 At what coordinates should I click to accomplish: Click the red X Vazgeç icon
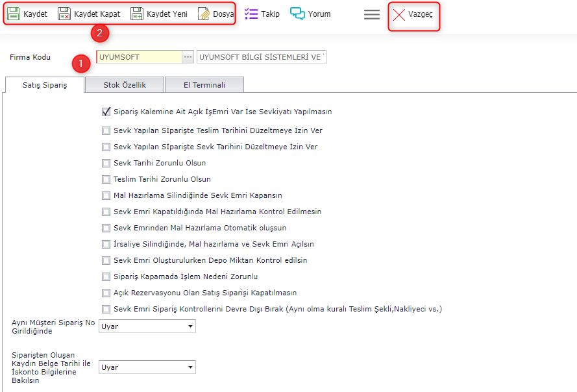pos(399,14)
